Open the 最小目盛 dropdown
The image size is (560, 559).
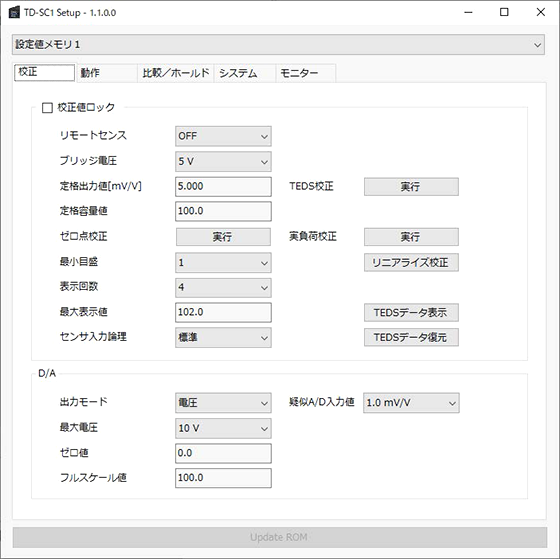click(223, 263)
